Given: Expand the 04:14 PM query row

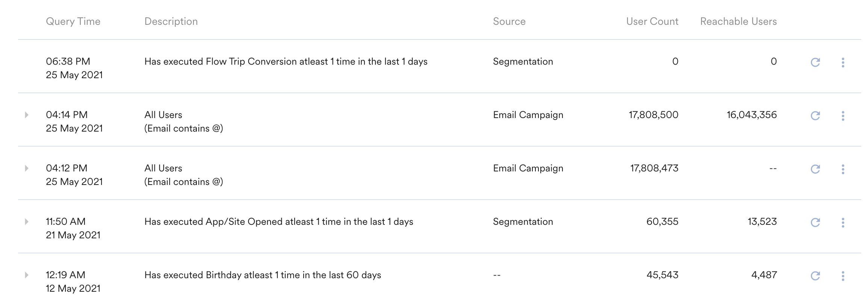Looking at the screenshot, I should [x=27, y=115].
